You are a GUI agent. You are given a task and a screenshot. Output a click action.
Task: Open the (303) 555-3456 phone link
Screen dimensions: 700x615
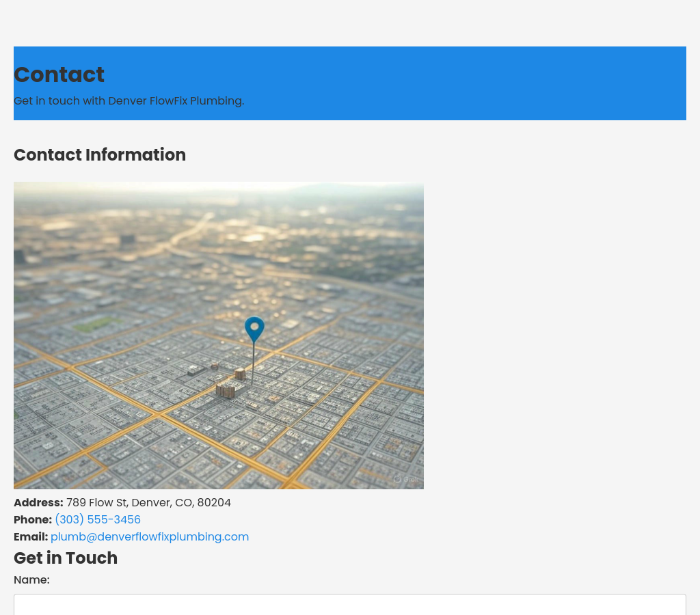click(x=98, y=519)
